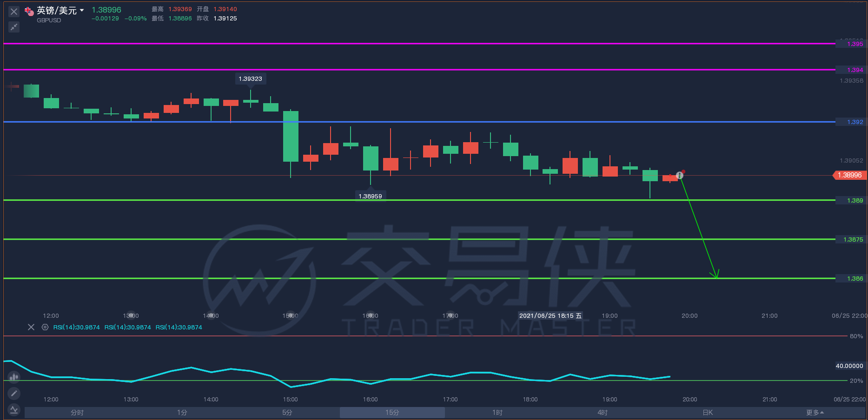
Task: Click the 18:00 label on RSI time axis
Action: [x=530, y=400]
